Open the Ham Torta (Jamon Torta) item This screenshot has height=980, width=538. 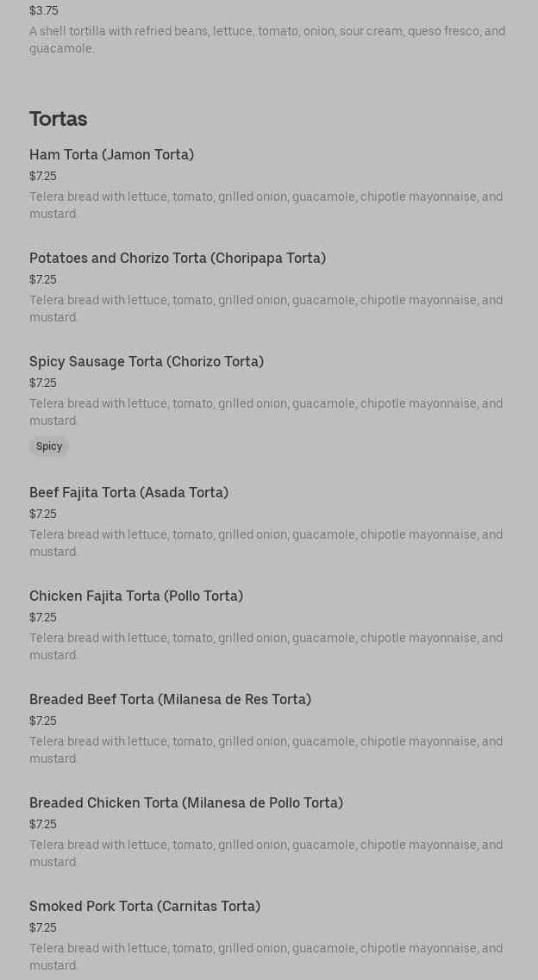[x=111, y=155]
